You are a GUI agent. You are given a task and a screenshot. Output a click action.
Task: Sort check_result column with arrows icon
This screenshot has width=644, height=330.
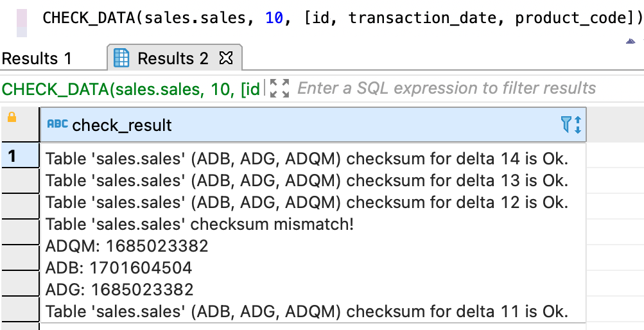coord(578,125)
